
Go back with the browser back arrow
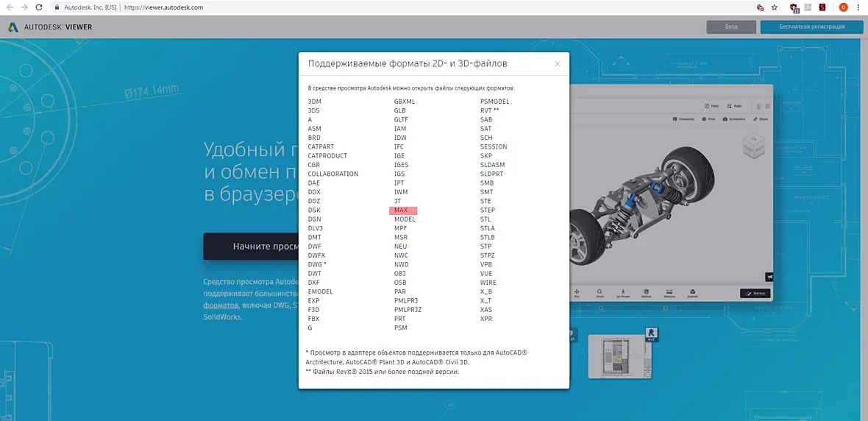10,7
